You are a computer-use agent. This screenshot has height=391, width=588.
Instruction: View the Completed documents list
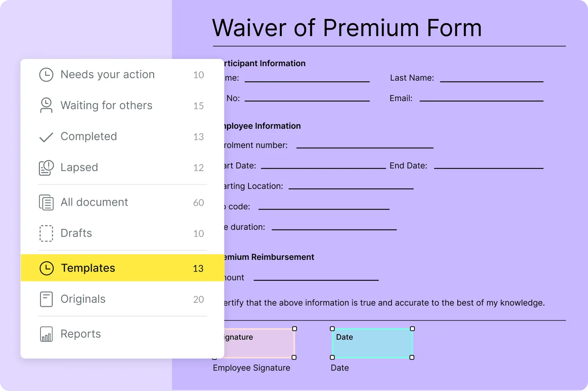89,136
